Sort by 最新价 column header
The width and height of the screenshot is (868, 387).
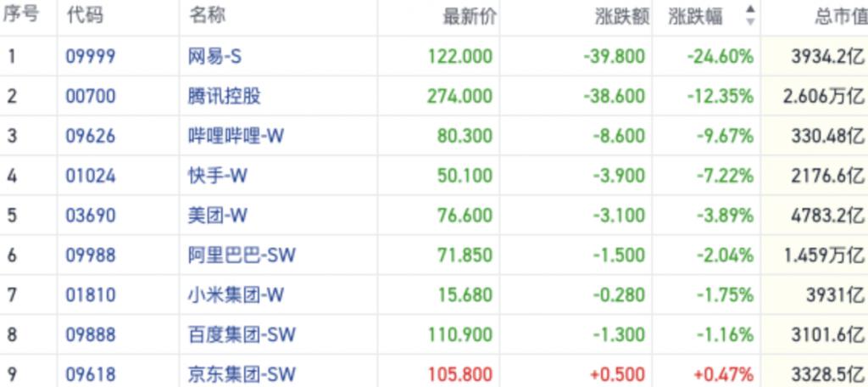[469, 16]
